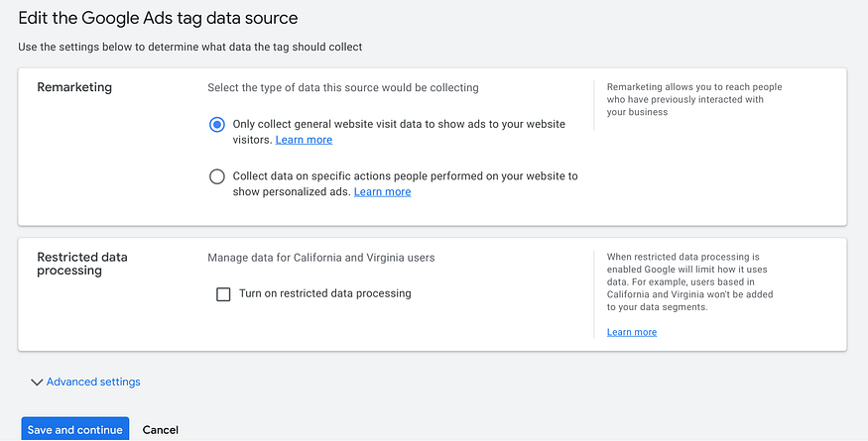Click "Select the type of data" prompt text

342,87
